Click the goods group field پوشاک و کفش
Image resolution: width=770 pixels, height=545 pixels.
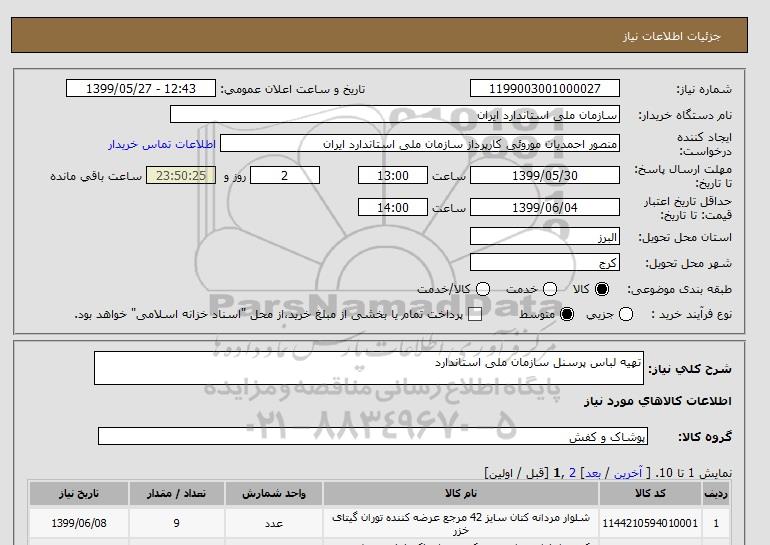point(373,436)
